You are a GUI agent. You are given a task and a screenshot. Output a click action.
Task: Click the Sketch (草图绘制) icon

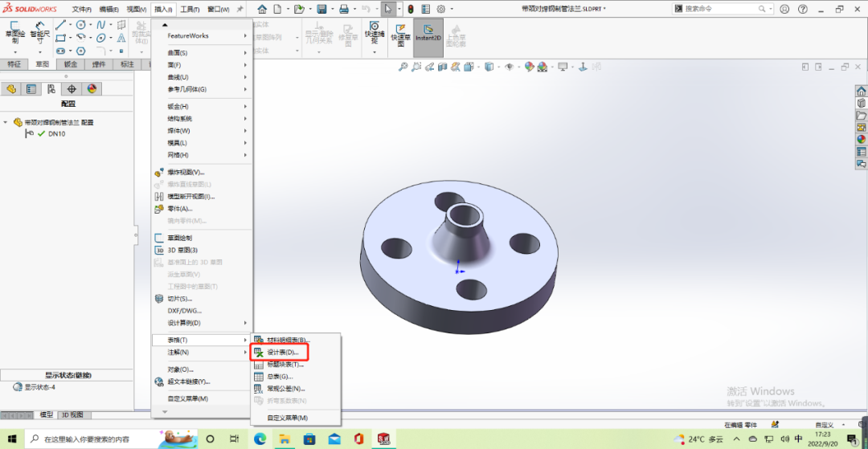pos(15,34)
